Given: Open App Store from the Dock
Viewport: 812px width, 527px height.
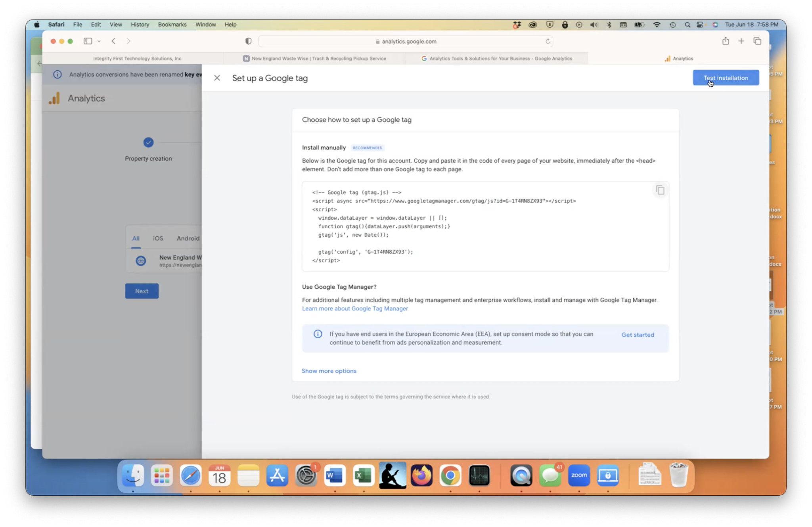Looking at the screenshot, I should point(277,475).
